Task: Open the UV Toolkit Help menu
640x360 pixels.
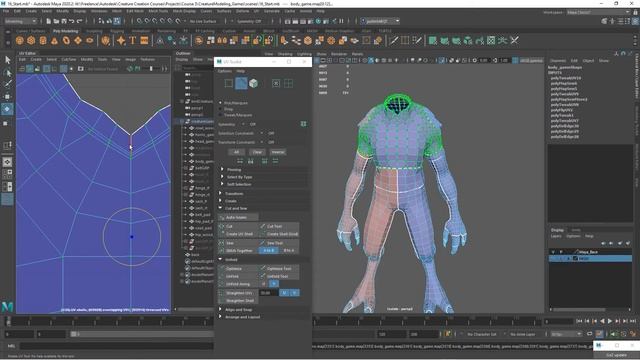Action: click(241, 71)
